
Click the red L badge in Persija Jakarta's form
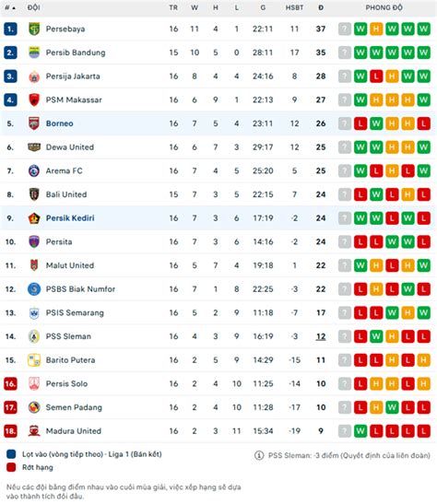click(376, 76)
